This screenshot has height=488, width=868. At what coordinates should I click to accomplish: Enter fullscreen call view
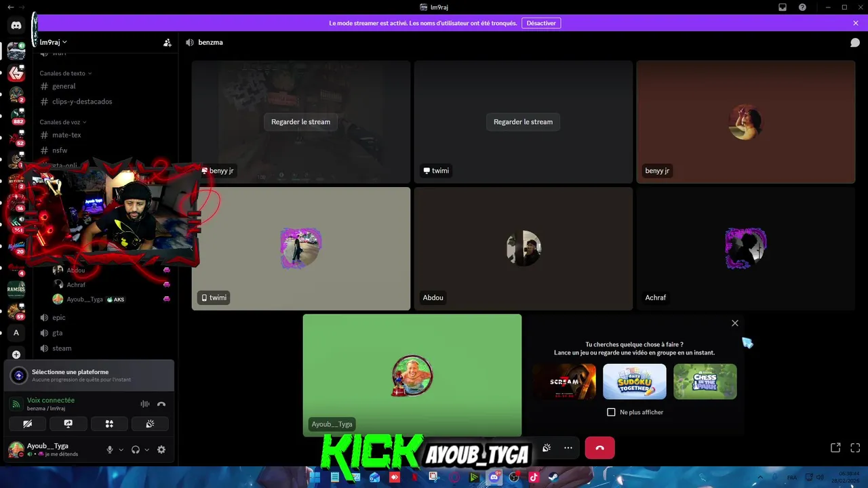pos(855,448)
